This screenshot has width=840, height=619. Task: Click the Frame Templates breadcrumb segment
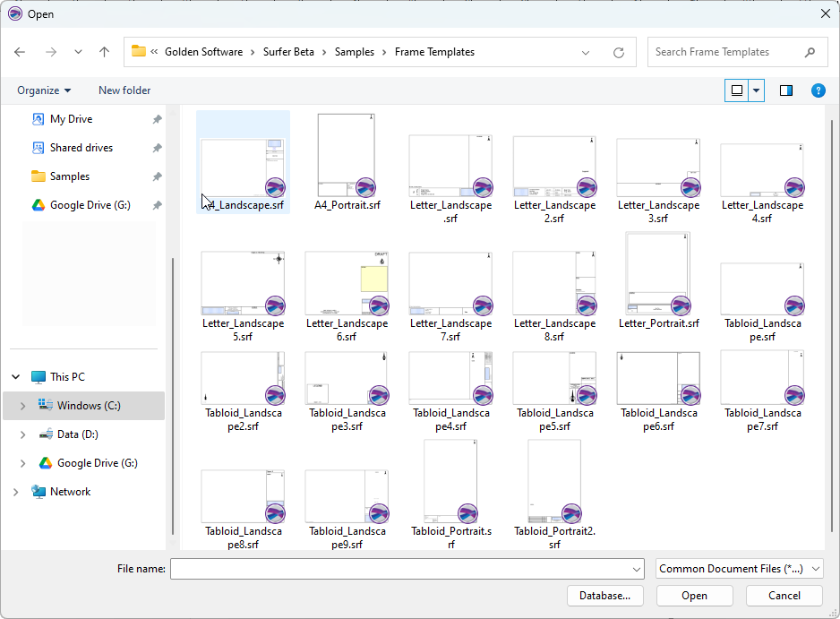[x=434, y=52]
